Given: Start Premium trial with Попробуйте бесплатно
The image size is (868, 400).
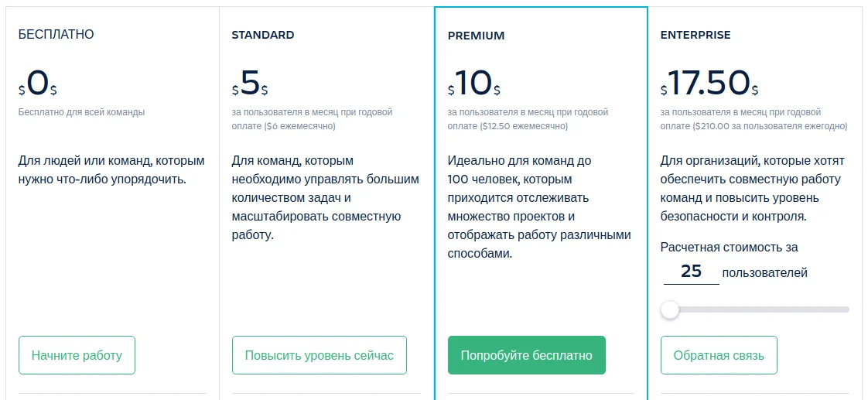Looking at the screenshot, I should pos(526,355).
